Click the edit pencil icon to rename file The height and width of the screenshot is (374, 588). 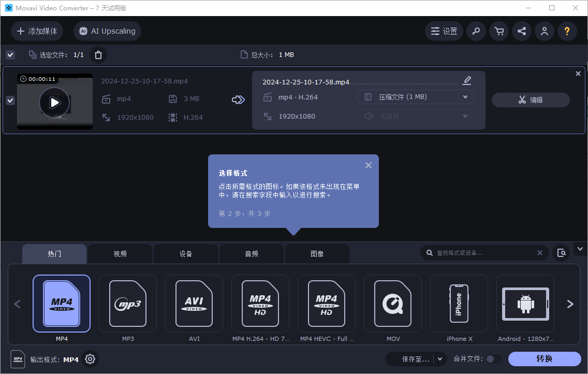pos(466,80)
